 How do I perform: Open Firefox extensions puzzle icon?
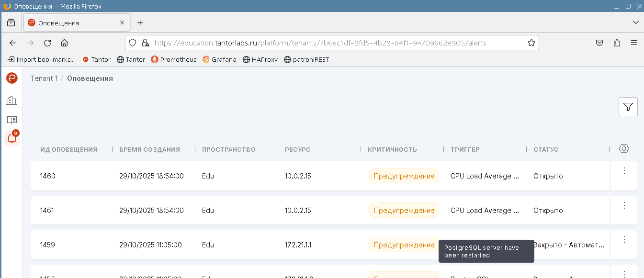(x=617, y=43)
